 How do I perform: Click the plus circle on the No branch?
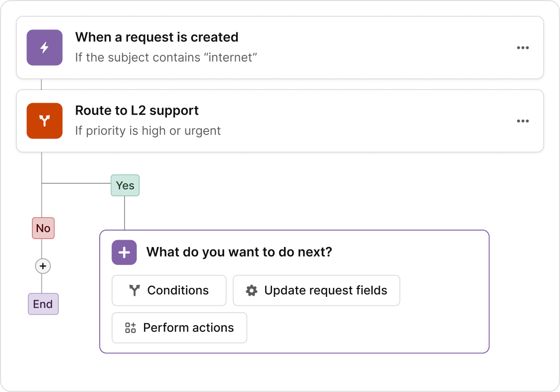[43, 266]
